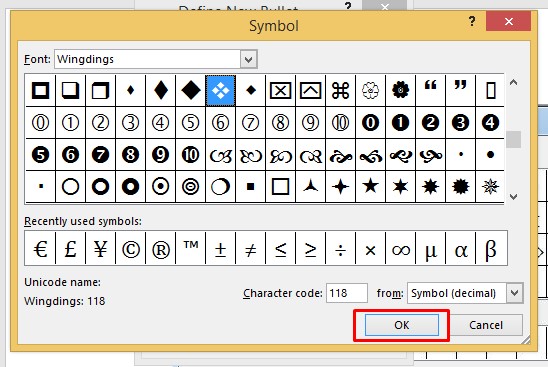Pick the outlined circled ten symbol
548x367 pixels.
pyautogui.click(x=341, y=123)
